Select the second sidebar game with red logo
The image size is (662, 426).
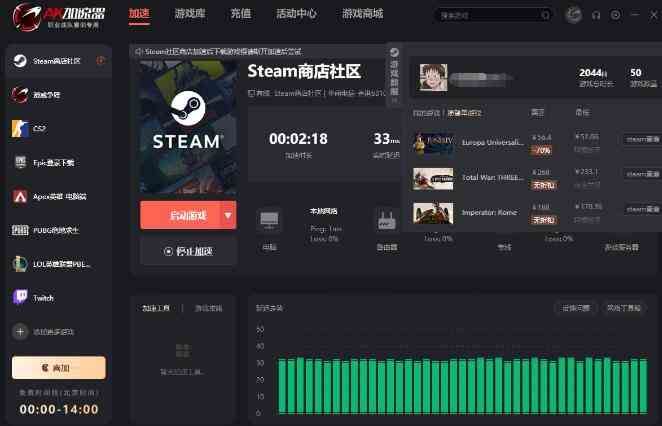(x=59, y=95)
